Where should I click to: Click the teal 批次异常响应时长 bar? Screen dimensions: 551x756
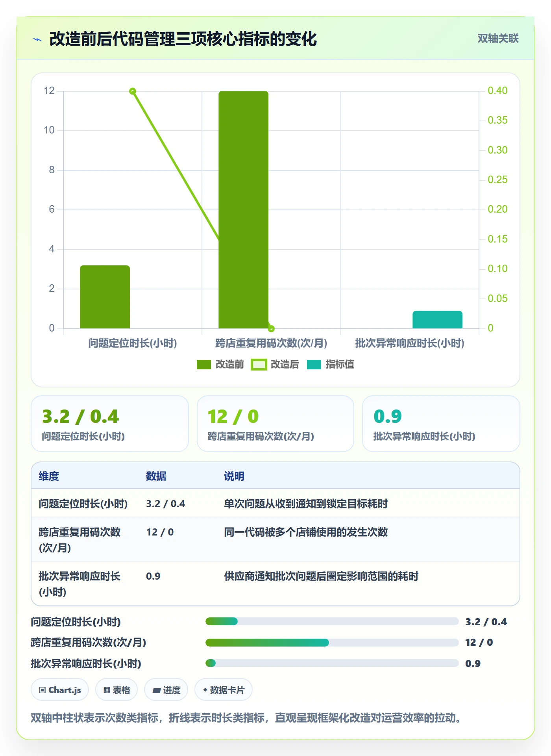437,320
